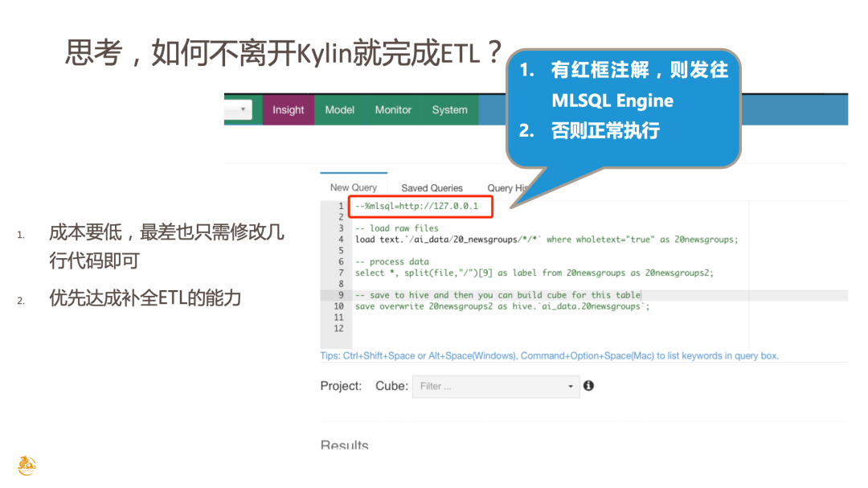The width and height of the screenshot is (868, 488).
Task: Click the bullet '优先达成补全ETL的能力'
Action: pyautogui.click(x=145, y=298)
